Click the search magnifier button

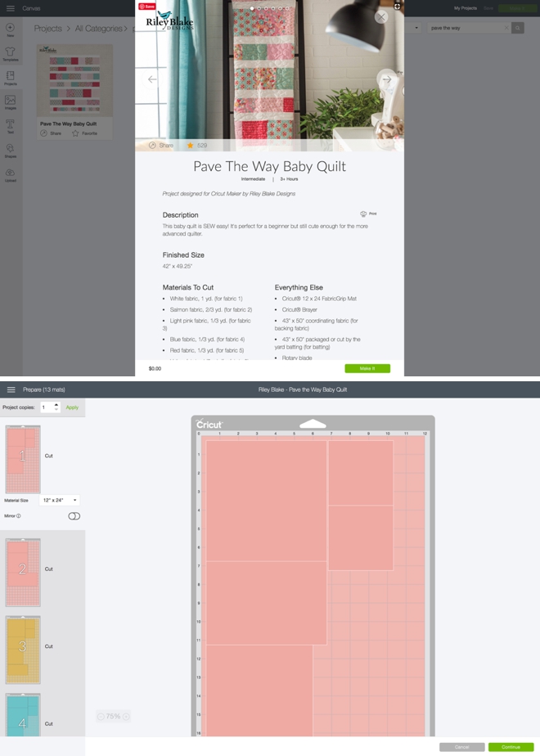517,28
